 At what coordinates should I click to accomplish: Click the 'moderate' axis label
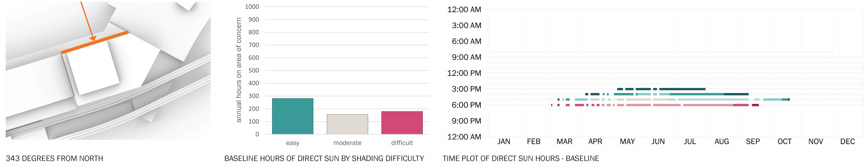pyautogui.click(x=347, y=143)
